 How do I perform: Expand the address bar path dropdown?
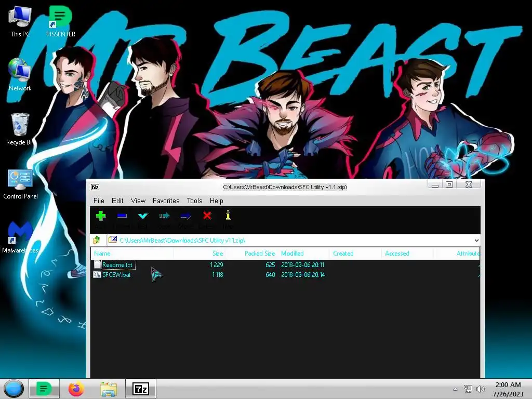[x=476, y=240]
